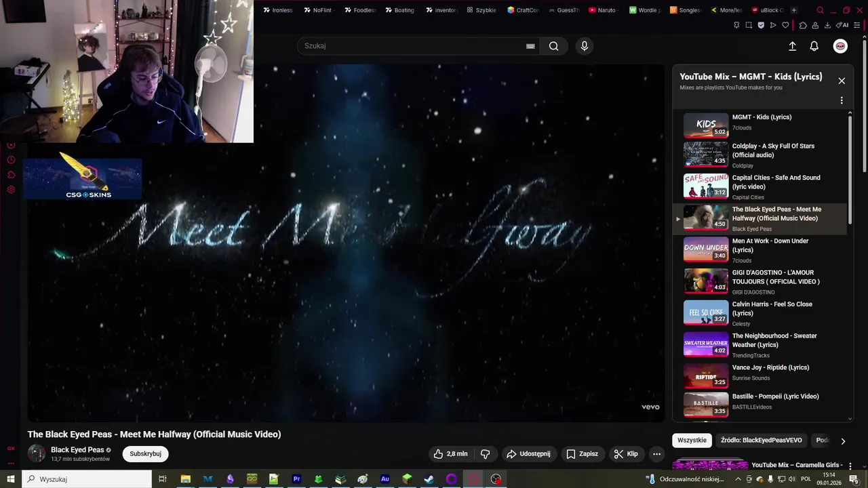Play Vance Joy - Riptide (Lyrics)

tap(759, 375)
